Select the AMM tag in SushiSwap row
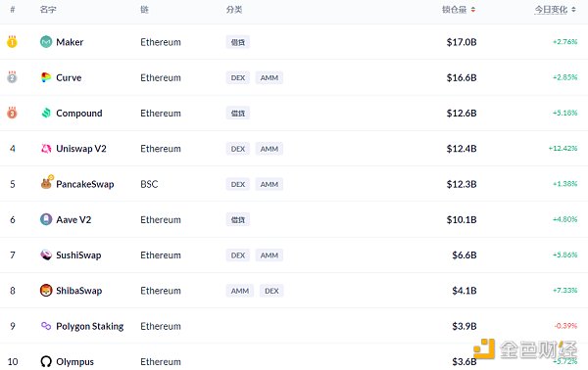588x370 pixels. click(x=269, y=255)
